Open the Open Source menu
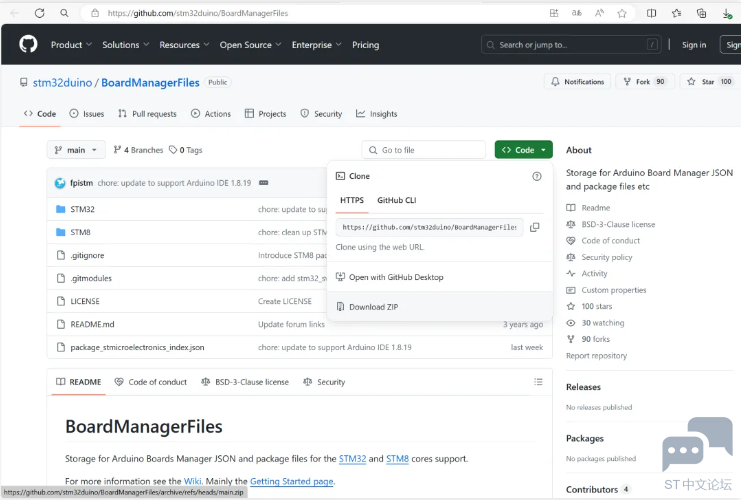The height and width of the screenshot is (500, 741). (x=250, y=45)
